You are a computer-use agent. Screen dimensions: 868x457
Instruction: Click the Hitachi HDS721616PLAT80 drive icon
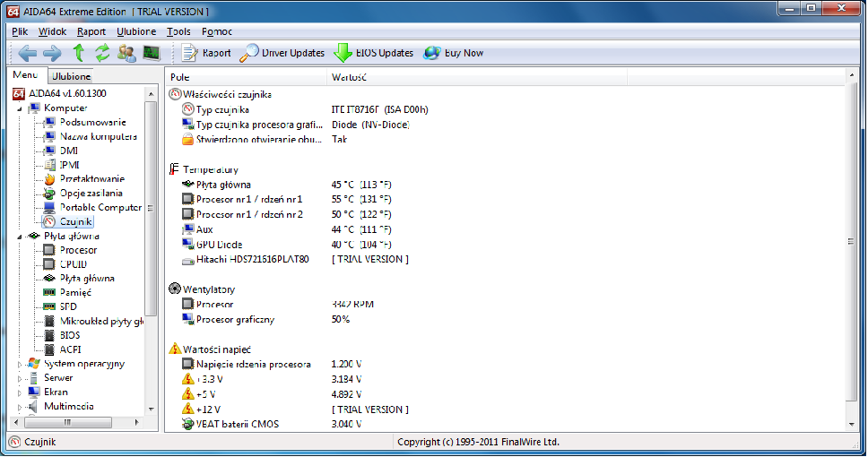pyautogui.click(x=188, y=260)
